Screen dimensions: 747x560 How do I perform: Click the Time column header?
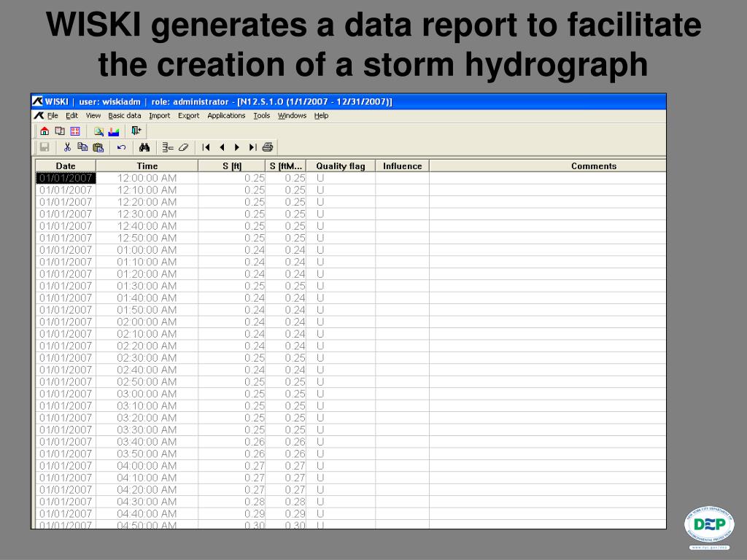click(x=147, y=166)
